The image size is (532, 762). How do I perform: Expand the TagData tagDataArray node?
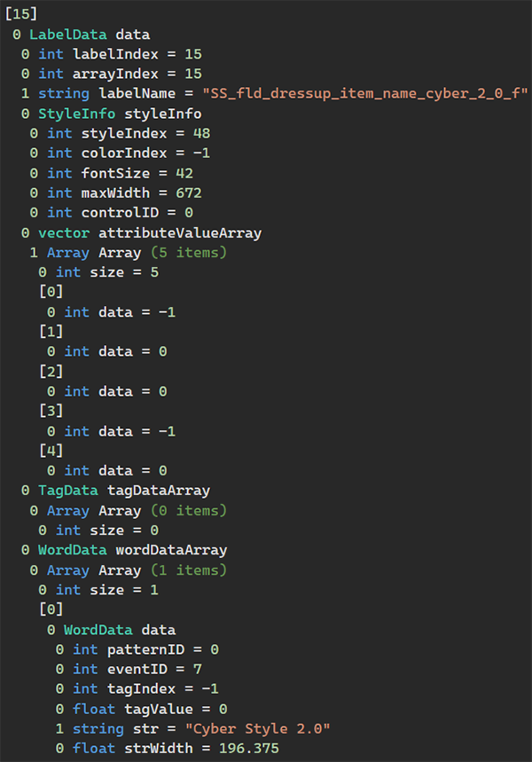[x=123, y=491]
